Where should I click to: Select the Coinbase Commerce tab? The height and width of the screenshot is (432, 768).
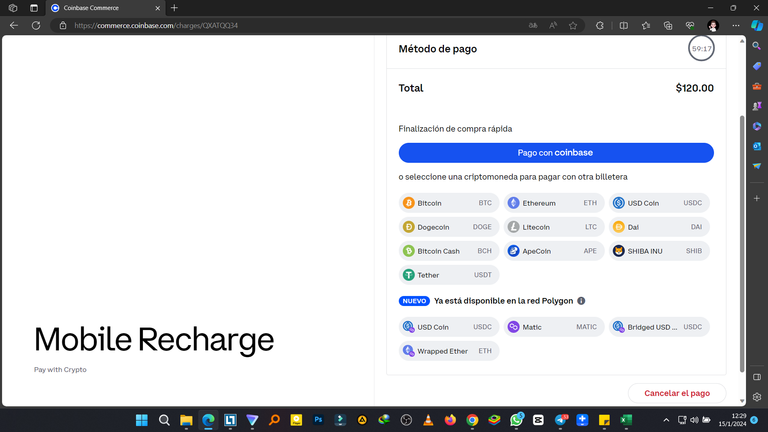pos(105,8)
